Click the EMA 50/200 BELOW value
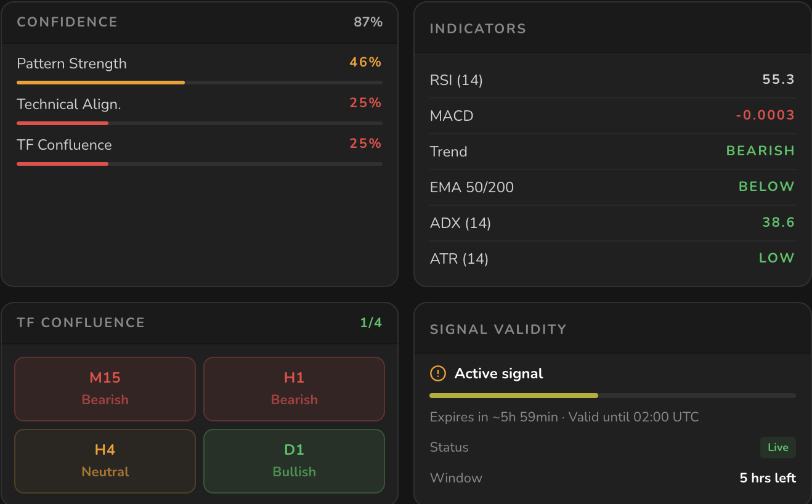The height and width of the screenshot is (504, 812). [x=766, y=187]
